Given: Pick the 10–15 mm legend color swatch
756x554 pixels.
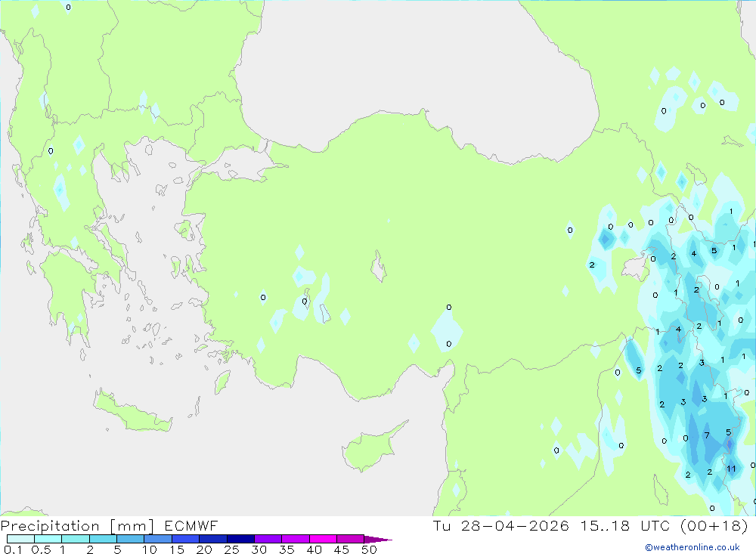Looking at the screenshot, I should point(158,539).
